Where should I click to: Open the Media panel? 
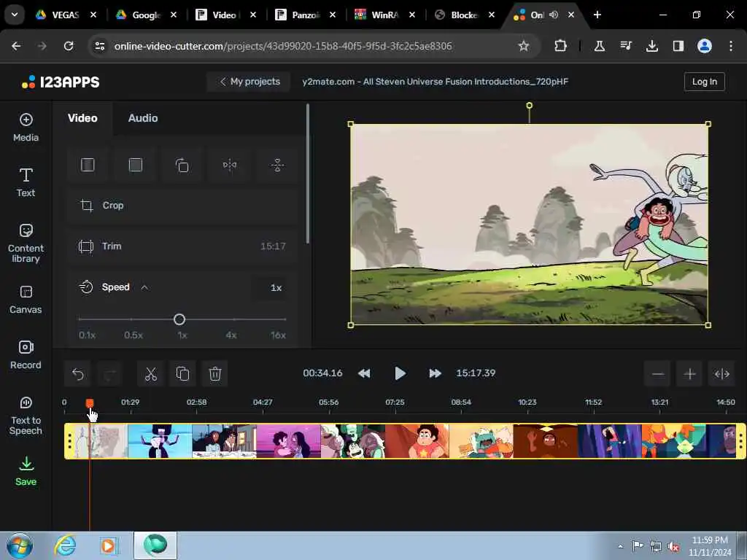point(26,127)
